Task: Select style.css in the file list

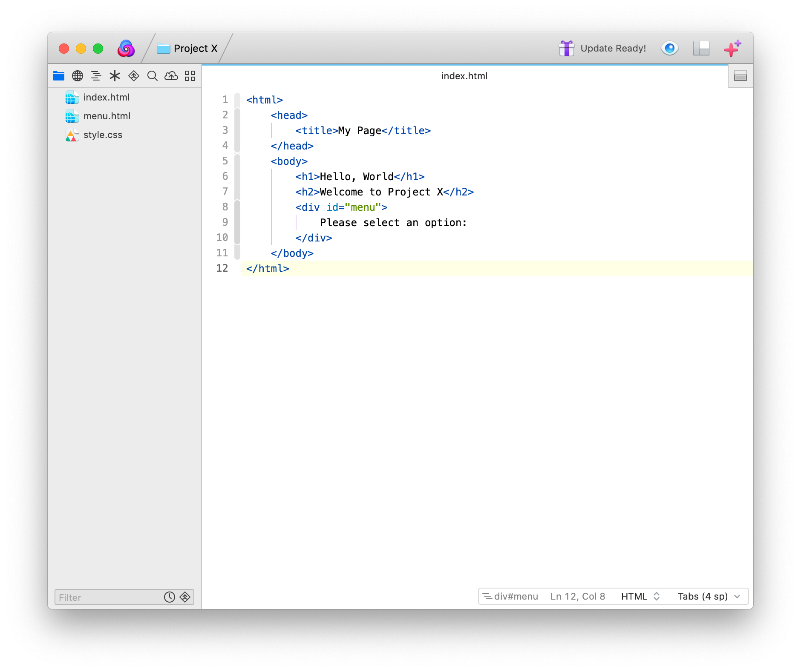Action: (124, 135)
